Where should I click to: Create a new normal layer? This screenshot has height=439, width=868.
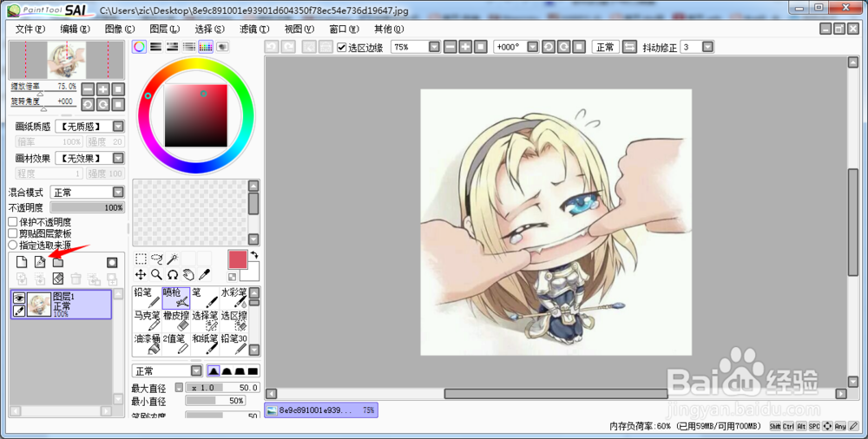22,262
